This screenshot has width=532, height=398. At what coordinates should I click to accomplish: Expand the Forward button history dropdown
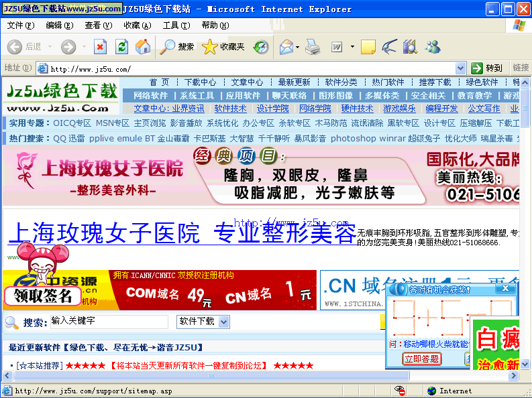coord(84,47)
